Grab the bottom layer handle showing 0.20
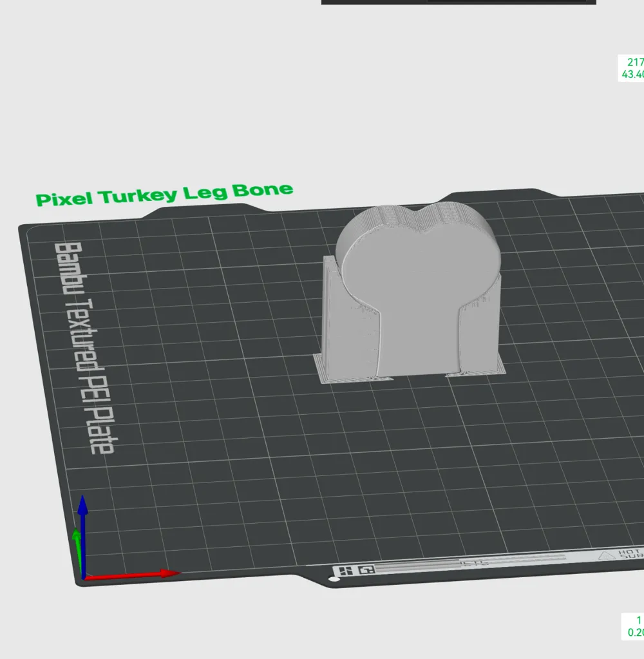The width and height of the screenshot is (644, 659). coord(634,626)
